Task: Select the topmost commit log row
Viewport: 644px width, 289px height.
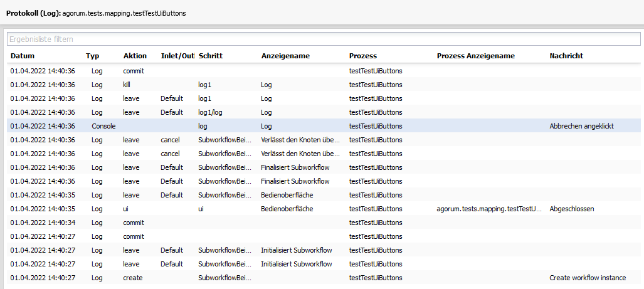Action: point(324,71)
